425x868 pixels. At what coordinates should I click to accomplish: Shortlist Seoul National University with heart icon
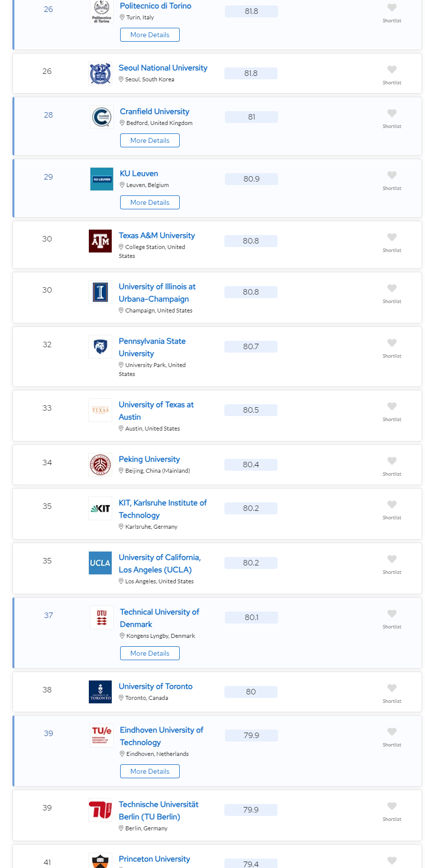tap(392, 69)
